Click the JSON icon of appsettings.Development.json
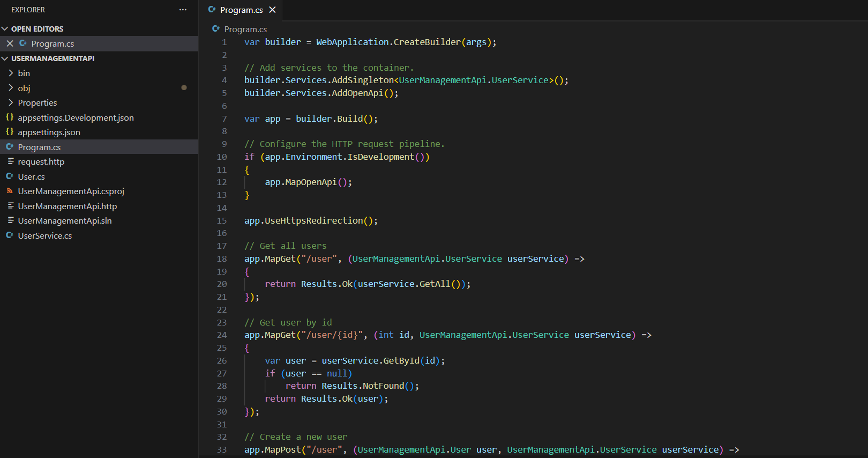 click(x=10, y=117)
